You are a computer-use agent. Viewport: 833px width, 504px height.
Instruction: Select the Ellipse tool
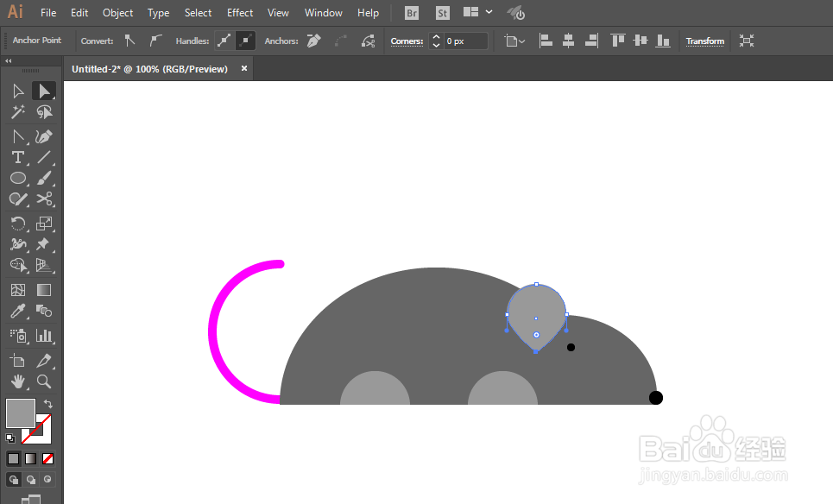pos(18,178)
